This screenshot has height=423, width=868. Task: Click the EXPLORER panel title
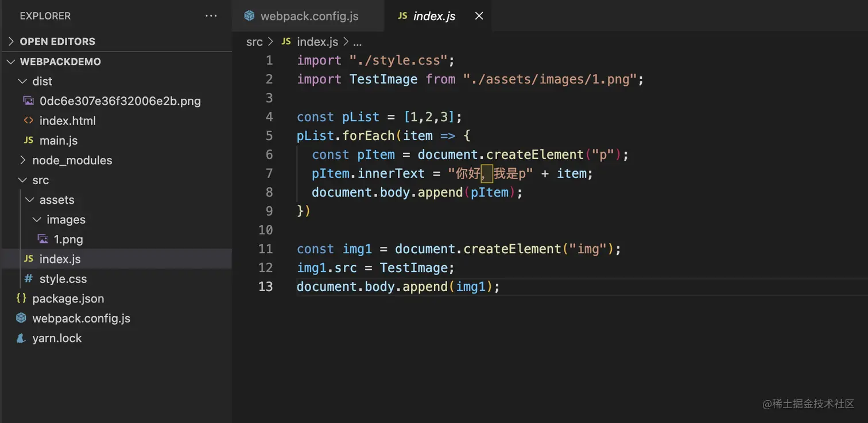point(45,16)
